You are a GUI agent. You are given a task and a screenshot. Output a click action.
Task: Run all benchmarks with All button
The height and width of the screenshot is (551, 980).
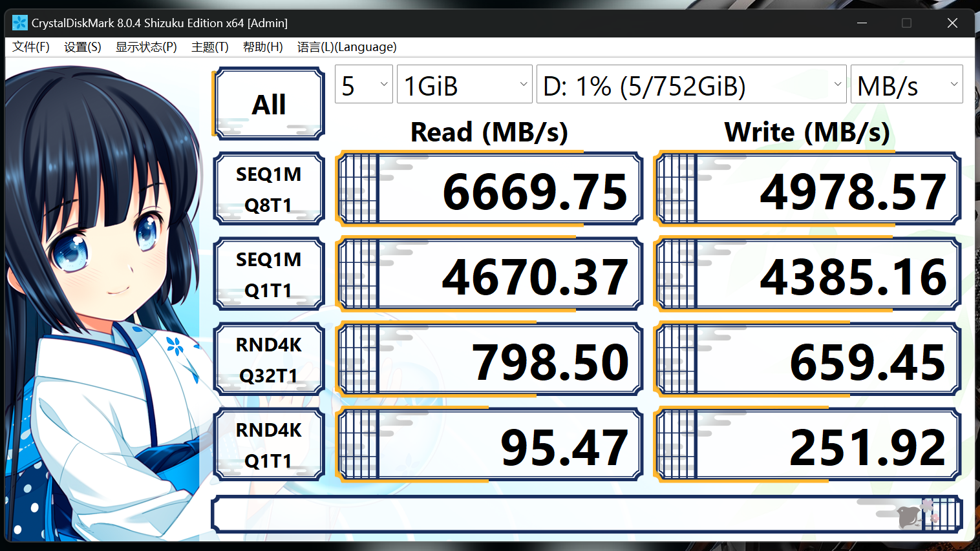tap(268, 104)
